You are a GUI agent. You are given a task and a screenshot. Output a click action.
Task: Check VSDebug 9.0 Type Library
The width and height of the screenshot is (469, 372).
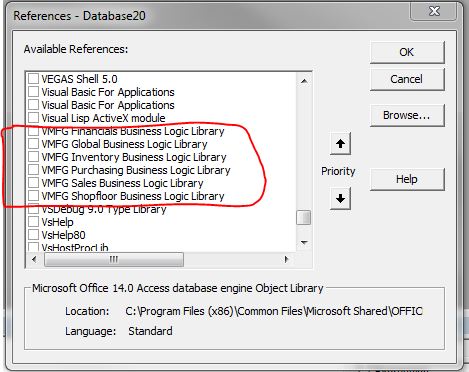[x=33, y=209]
